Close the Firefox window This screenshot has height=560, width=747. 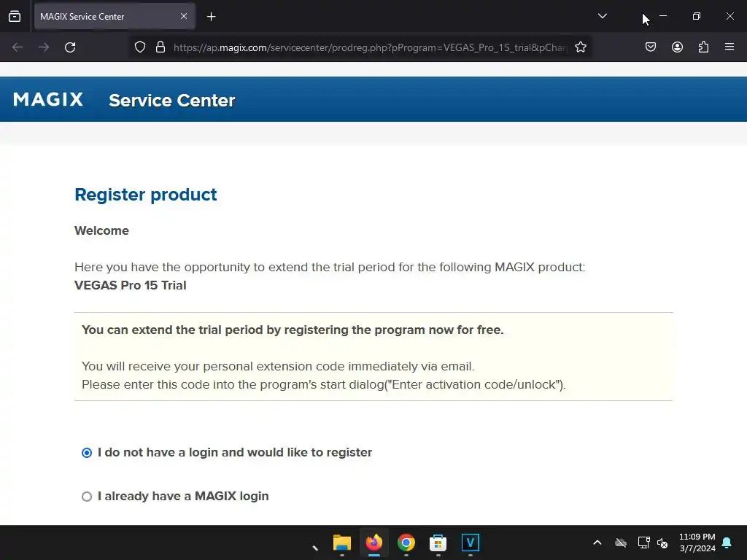coord(729,16)
